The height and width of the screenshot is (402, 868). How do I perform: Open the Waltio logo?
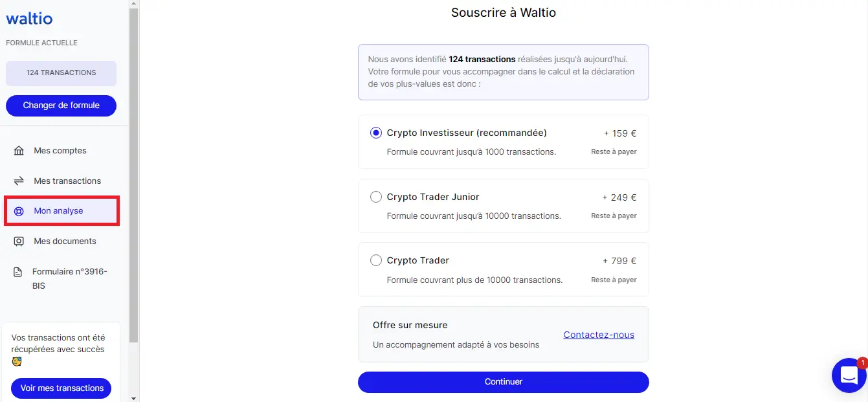point(29,18)
